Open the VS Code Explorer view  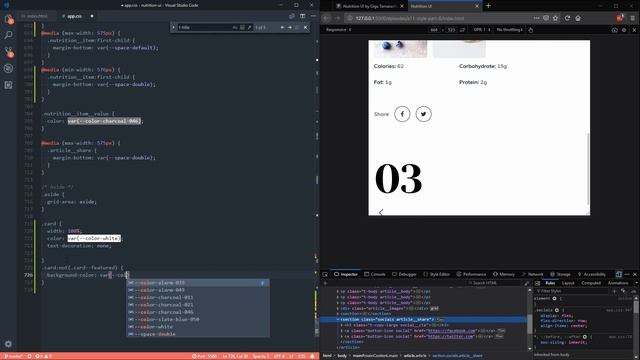pos(8,18)
